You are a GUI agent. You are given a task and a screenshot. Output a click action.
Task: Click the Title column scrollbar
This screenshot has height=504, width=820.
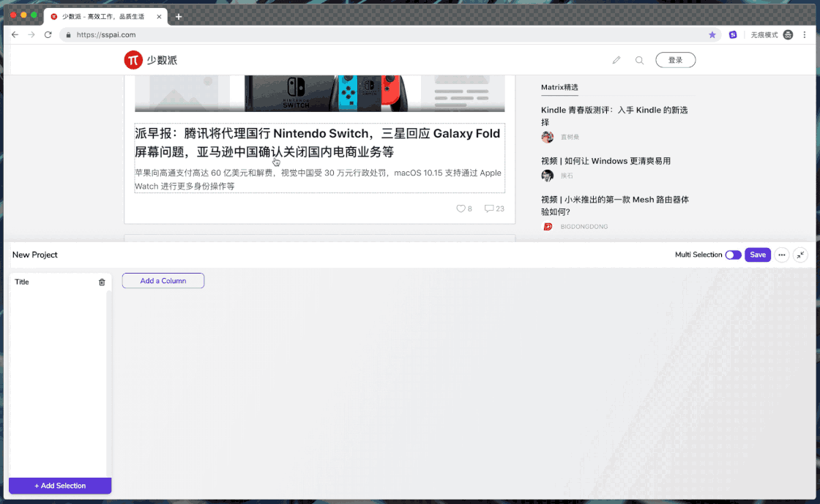(x=109, y=384)
